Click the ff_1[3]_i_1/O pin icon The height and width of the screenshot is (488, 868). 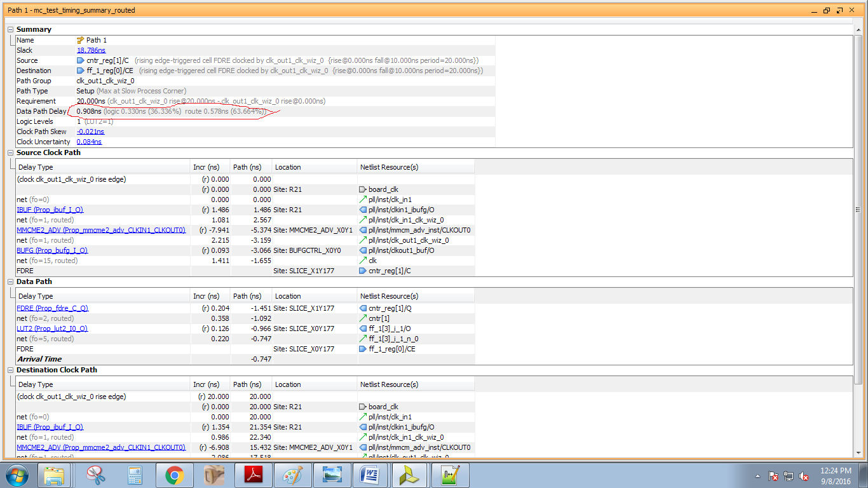coord(363,329)
